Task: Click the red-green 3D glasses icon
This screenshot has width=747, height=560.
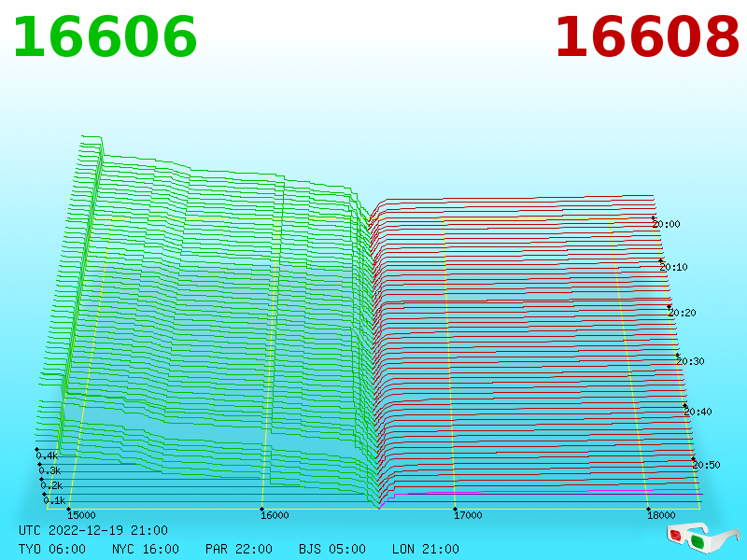Action: (702, 537)
